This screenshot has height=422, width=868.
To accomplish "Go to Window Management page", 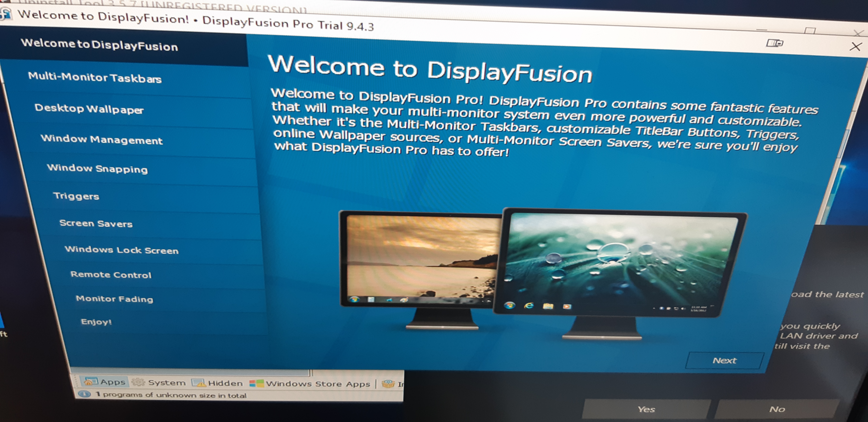I will click(101, 139).
